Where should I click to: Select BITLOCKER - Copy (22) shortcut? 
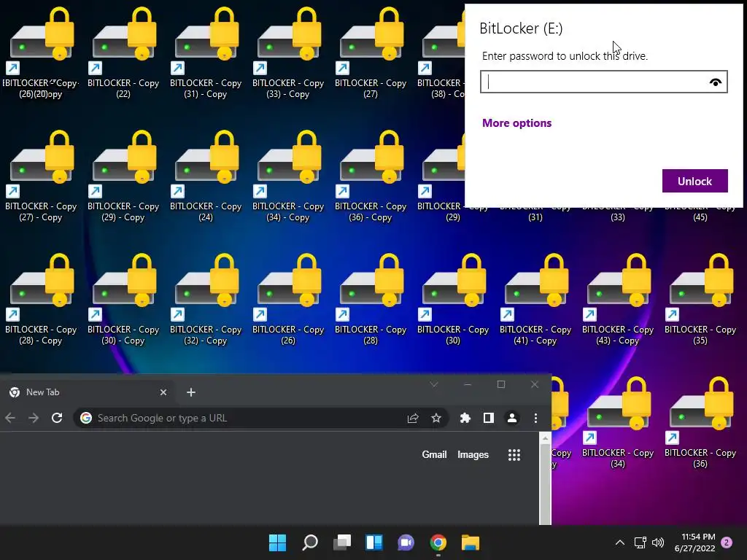[x=123, y=52]
